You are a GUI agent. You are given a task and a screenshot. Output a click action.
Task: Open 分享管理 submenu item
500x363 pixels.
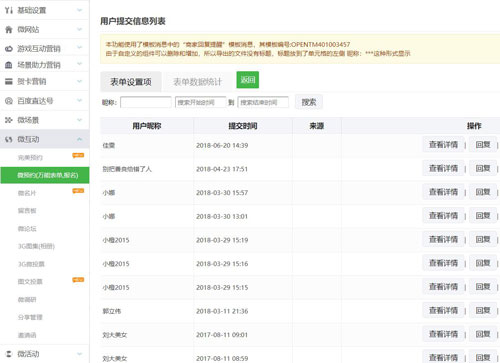(x=30, y=317)
